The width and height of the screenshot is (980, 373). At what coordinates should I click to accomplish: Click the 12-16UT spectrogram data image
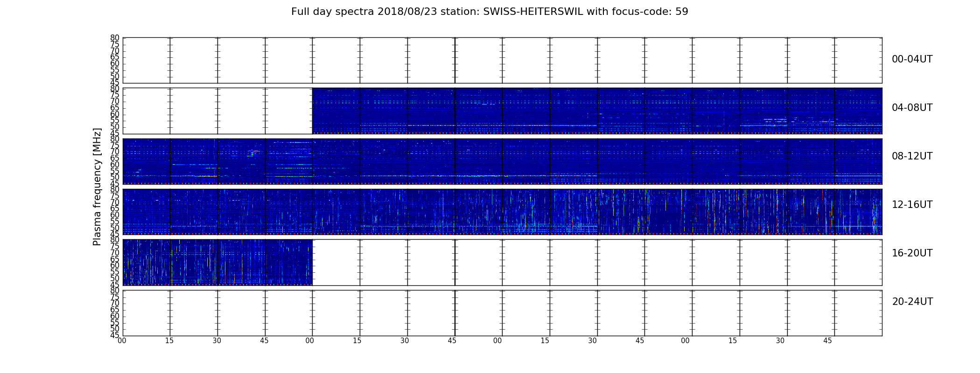(x=502, y=212)
